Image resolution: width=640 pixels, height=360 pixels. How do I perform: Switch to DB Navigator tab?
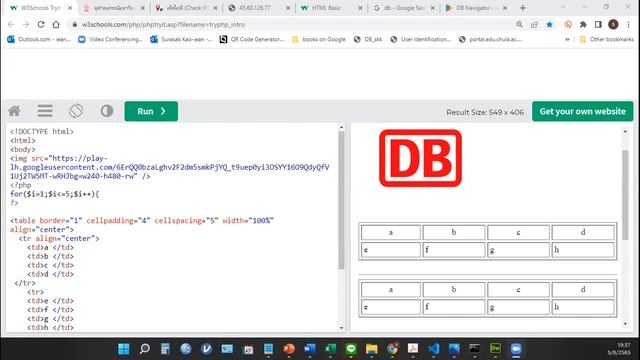[x=476, y=8]
